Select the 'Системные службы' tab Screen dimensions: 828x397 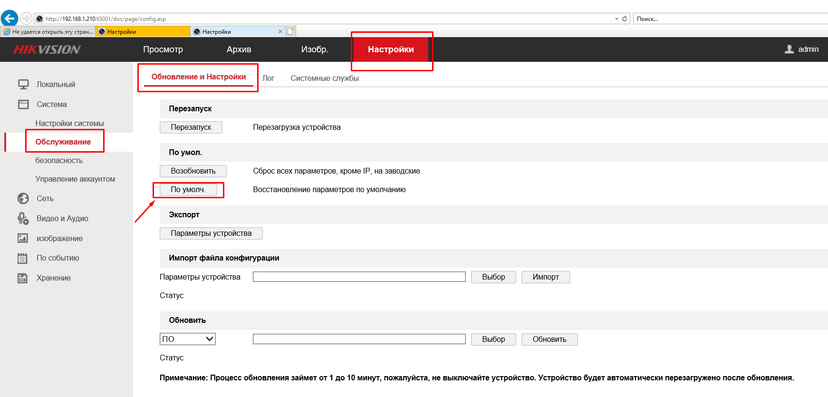point(325,78)
